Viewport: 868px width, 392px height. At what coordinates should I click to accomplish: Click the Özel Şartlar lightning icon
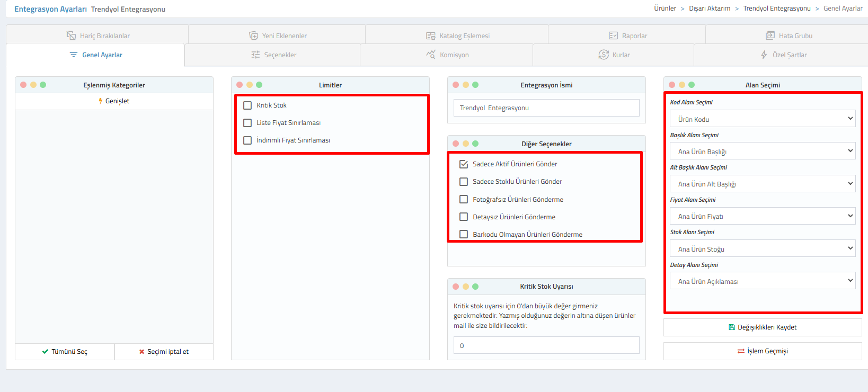pyautogui.click(x=764, y=55)
